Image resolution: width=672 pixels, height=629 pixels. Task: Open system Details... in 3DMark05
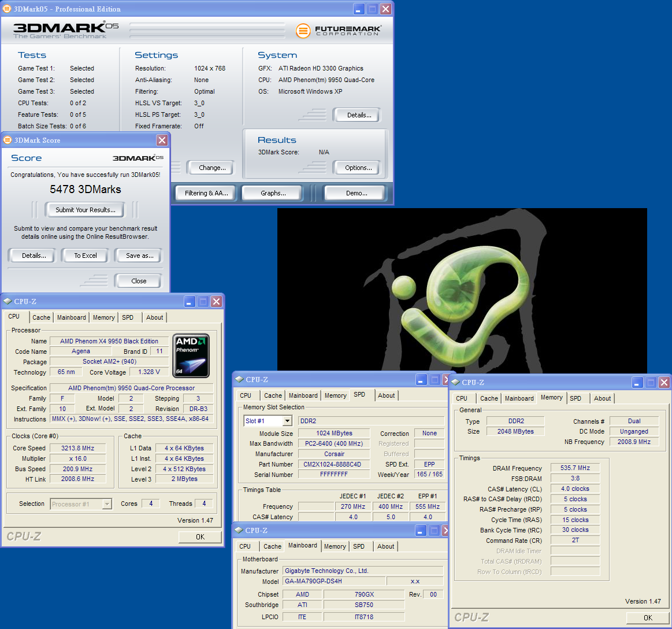(x=359, y=115)
